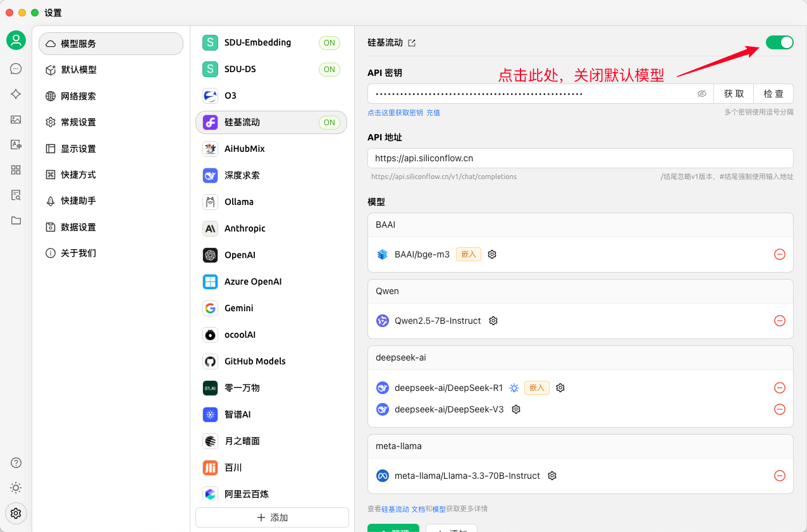The image size is (807, 532).
Task: Go to 默认模型 settings
Action: (x=111, y=70)
